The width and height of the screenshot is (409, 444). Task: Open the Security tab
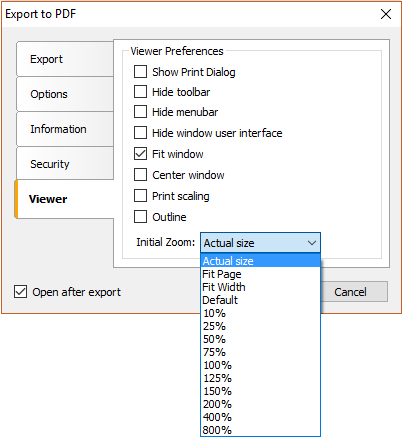[x=66, y=166]
